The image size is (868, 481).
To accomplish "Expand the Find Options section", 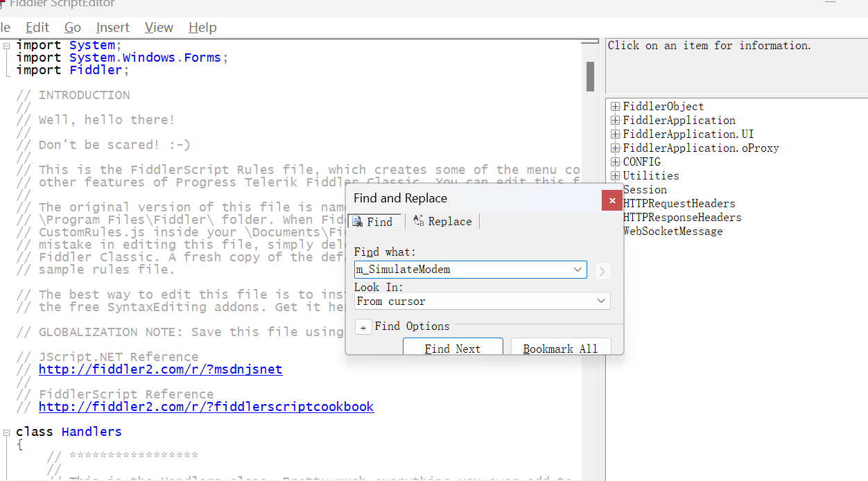I will point(363,326).
